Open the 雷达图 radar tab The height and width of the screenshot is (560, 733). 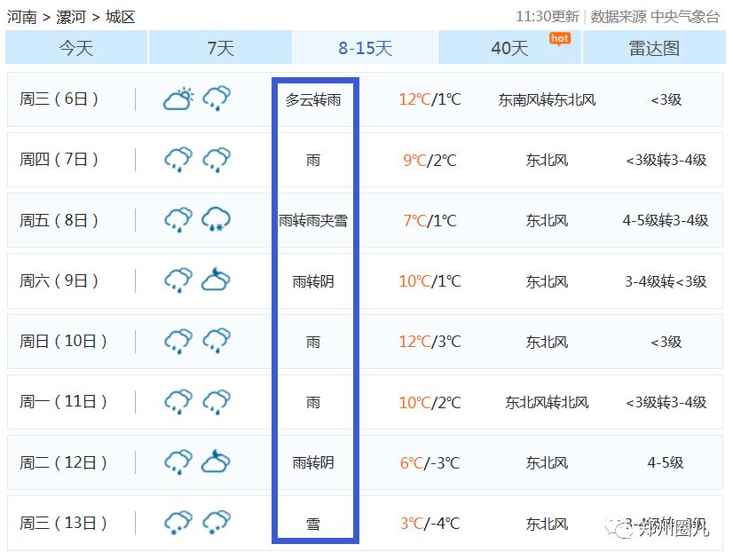654,48
